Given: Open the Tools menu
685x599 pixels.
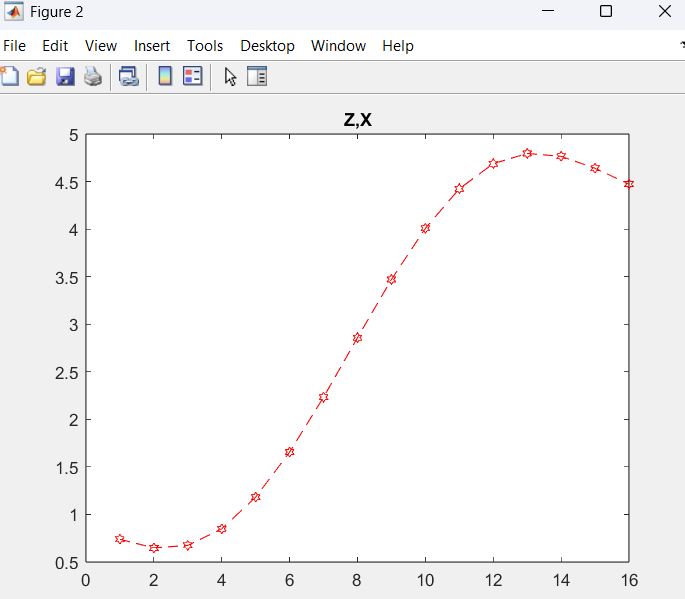Looking at the screenshot, I should coord(205,46).
